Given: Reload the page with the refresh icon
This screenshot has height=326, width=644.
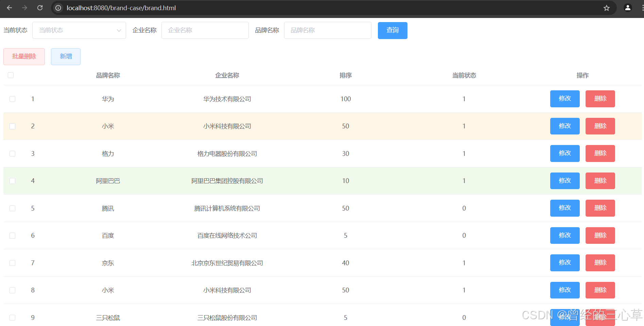Looking at the screenshot, I should click(40, 8).
